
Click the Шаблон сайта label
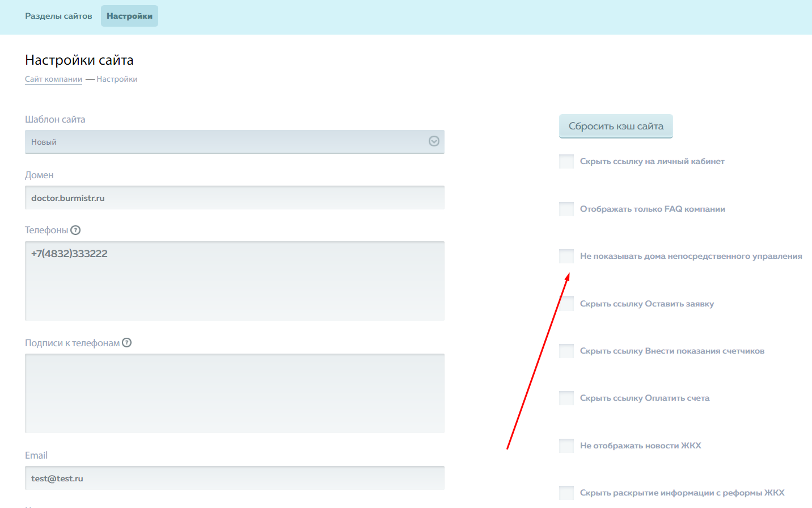pos(55,119)
